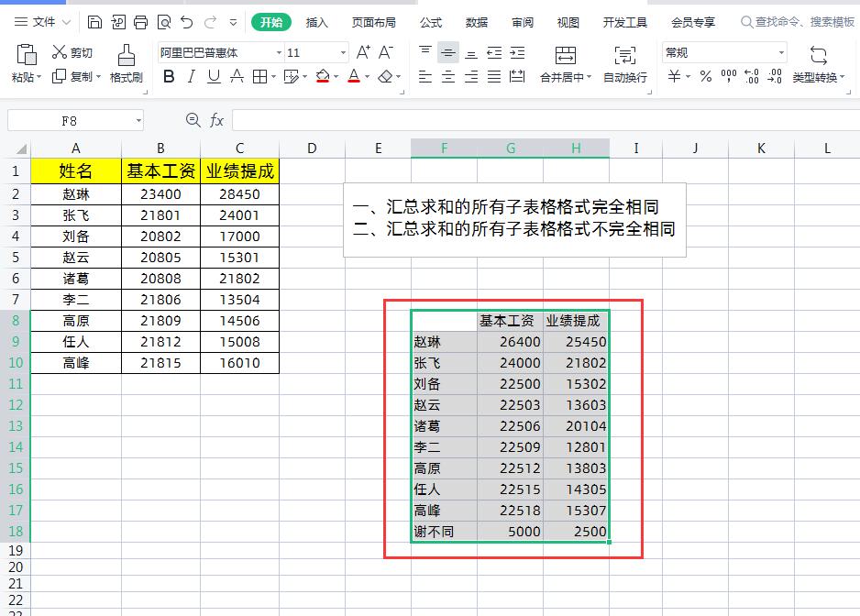Viewport: 860px width, 616px height.
Task: Open Print Preview icon
Action: pyautogui.click(x=164, y=23)
